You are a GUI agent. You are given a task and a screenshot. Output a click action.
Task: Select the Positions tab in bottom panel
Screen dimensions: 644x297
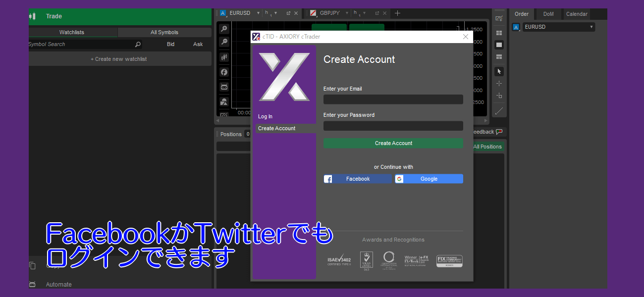coord(231,134)
